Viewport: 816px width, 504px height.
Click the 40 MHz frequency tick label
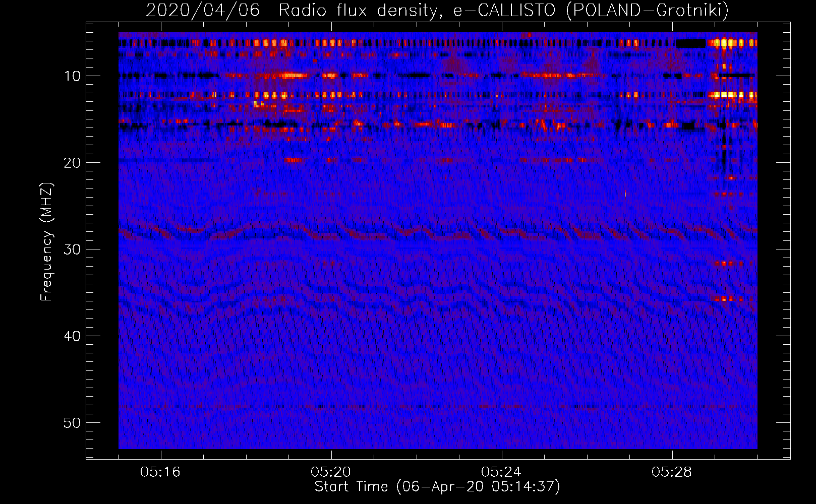73,336
